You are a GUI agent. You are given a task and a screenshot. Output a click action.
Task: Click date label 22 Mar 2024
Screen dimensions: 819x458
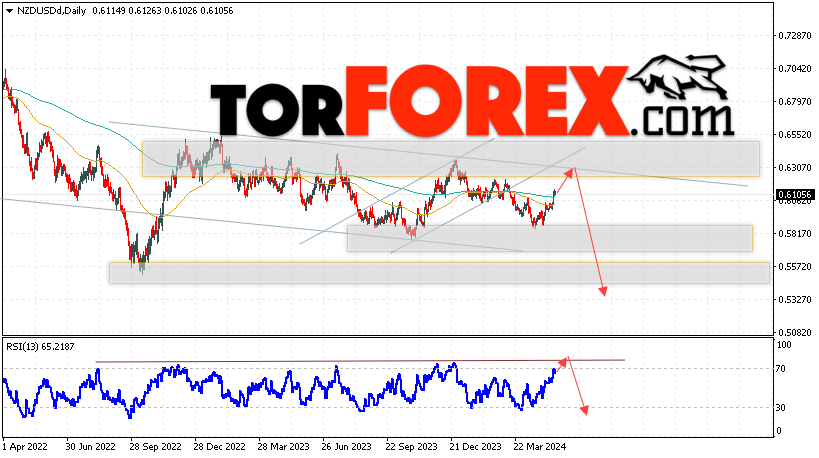[x=540, y=447]
